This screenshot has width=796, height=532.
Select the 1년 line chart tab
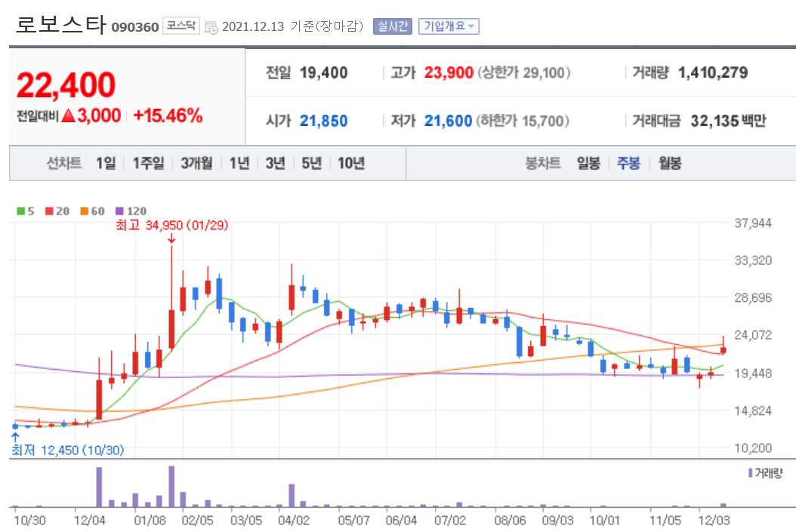click(239, 163)
